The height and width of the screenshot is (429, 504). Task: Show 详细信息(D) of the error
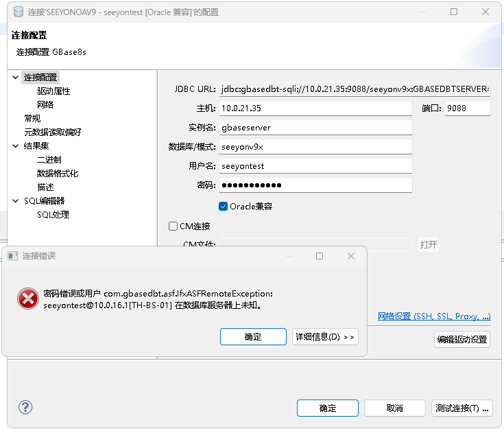325,336
